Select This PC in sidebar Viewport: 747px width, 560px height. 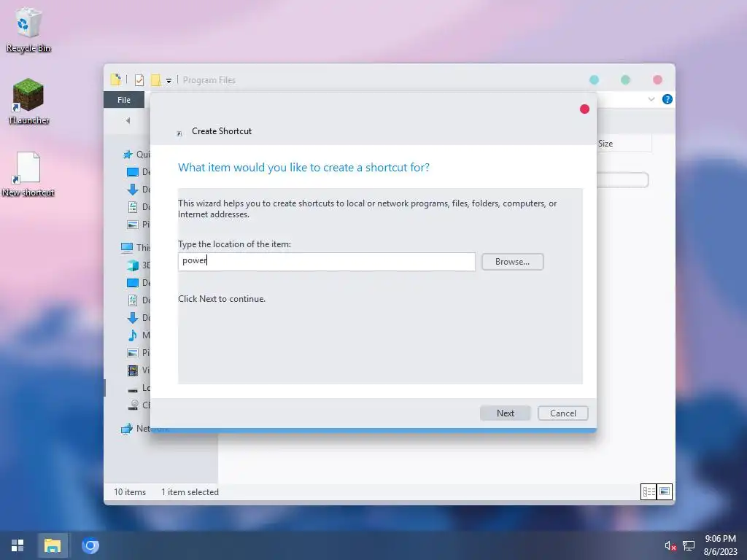point(136,247)
